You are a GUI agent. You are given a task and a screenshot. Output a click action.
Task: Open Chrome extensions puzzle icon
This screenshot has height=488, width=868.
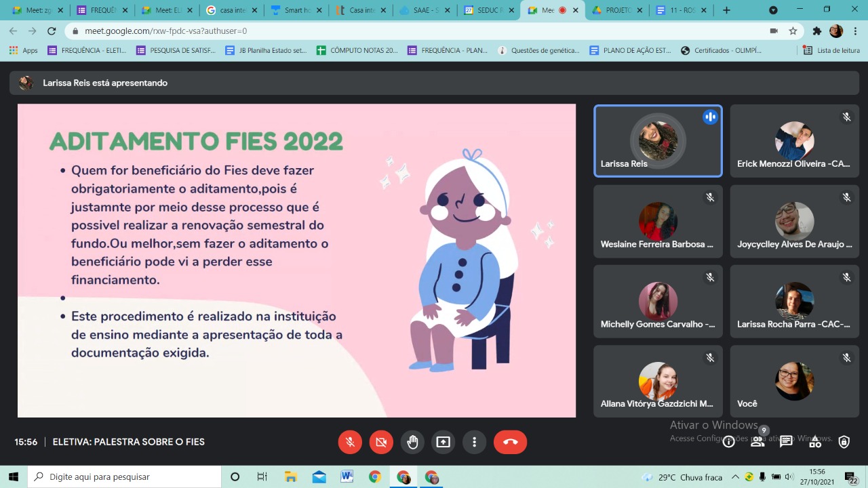(x=817, y=31)
